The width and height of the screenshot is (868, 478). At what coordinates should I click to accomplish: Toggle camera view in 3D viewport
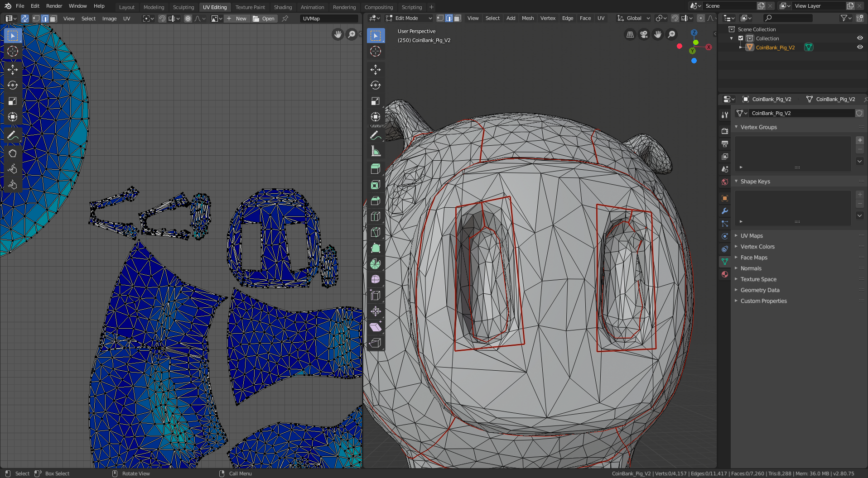(x=644, y=34)
